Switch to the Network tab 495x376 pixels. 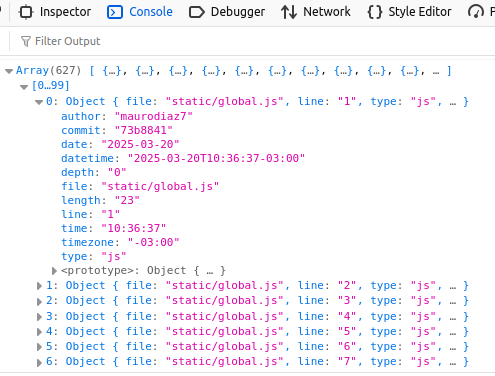point(315,12)
